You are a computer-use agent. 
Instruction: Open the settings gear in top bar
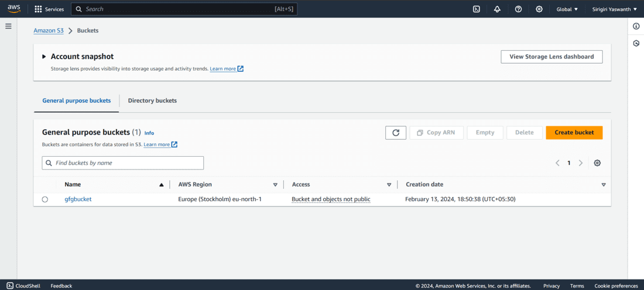pos(539,9)
